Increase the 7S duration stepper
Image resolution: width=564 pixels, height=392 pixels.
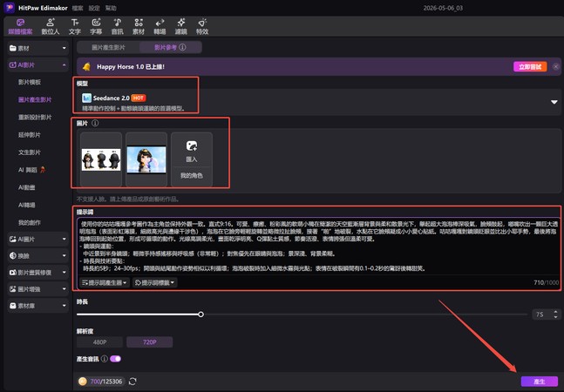coord(556,312)
